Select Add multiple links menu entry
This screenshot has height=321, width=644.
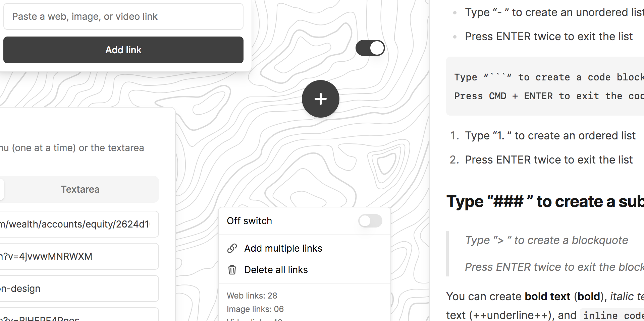[x=283, y=248]
